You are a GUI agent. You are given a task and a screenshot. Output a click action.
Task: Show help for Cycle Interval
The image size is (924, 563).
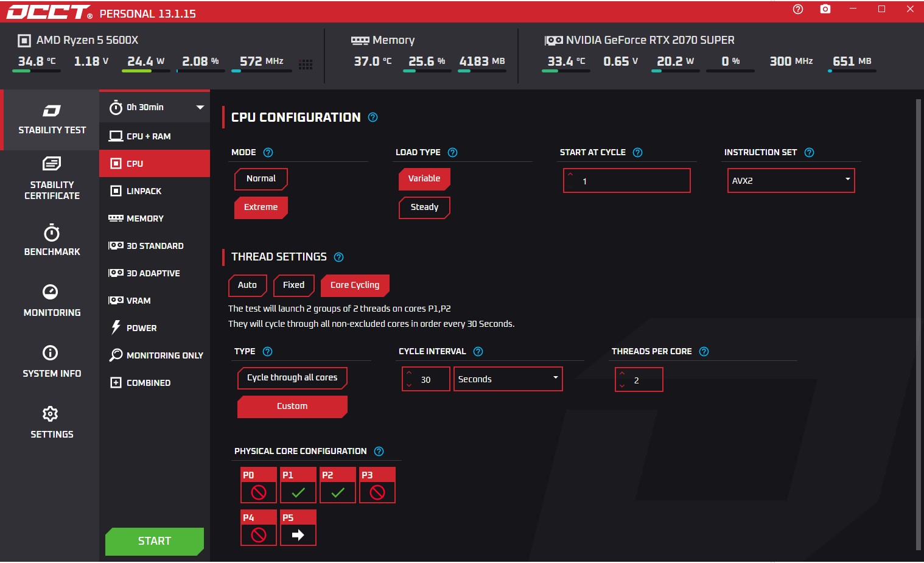(x=478, y=352)
